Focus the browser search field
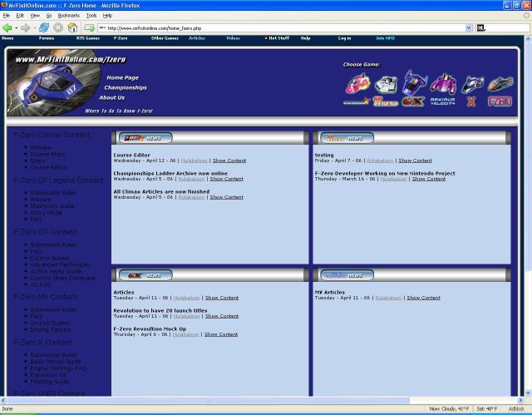Screen dimensions: 532x415 click(508, 28)
